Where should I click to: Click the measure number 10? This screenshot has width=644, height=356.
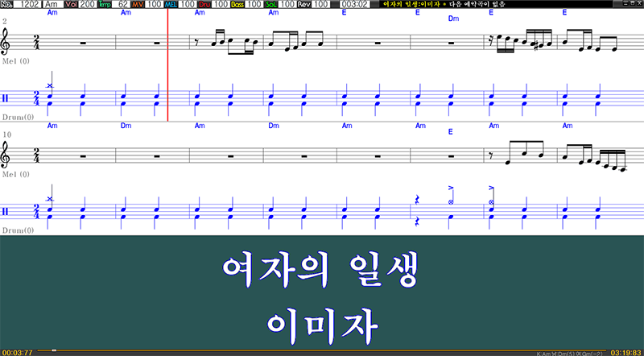pyautogui.click(x=7, y=135)
